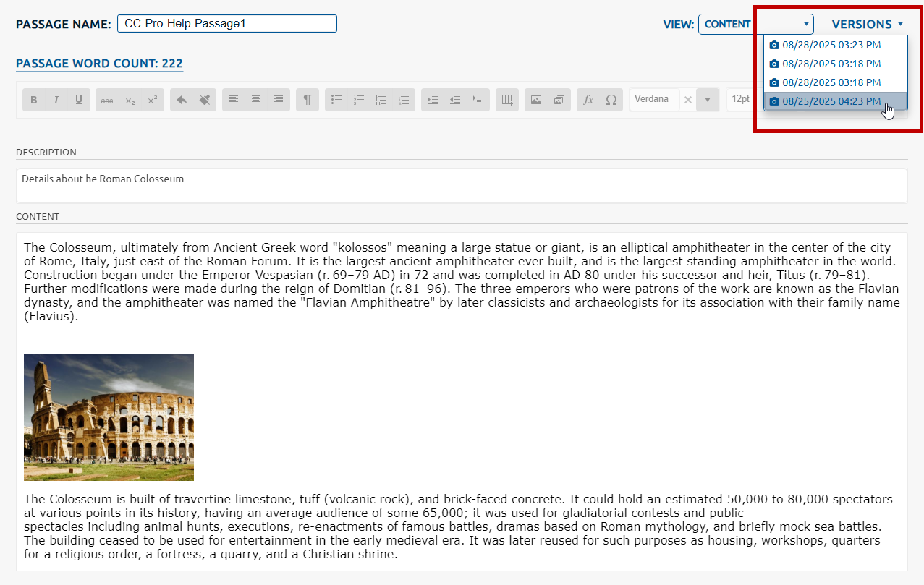Click into the Passage Name field
This screenshot has width=924, height=585.
[226, 24]
